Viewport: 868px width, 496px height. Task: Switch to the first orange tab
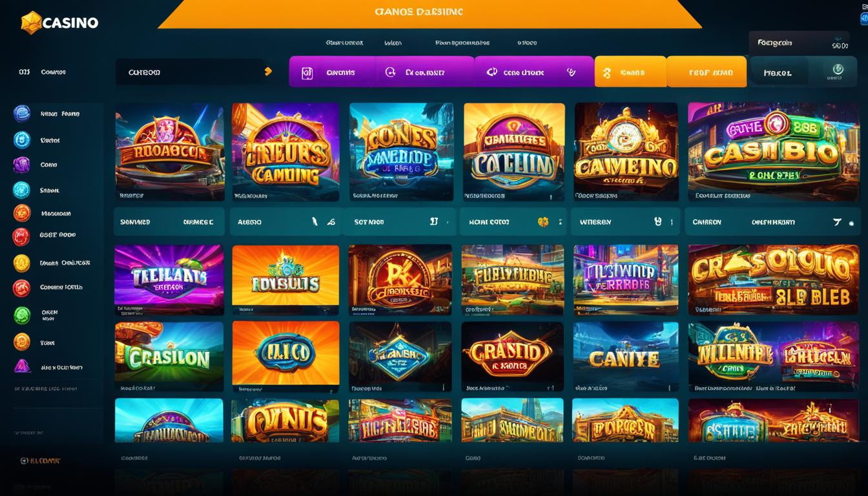pyautogui.click(x=630, y=72)
